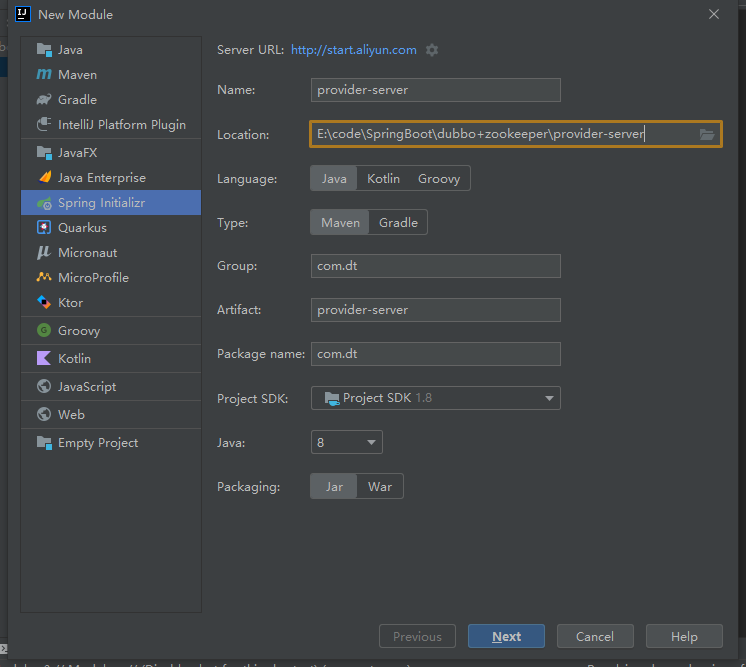Viewport: 746px width, 667px height.
Task: Close the New Module window
Action: (x=714, y=14)
